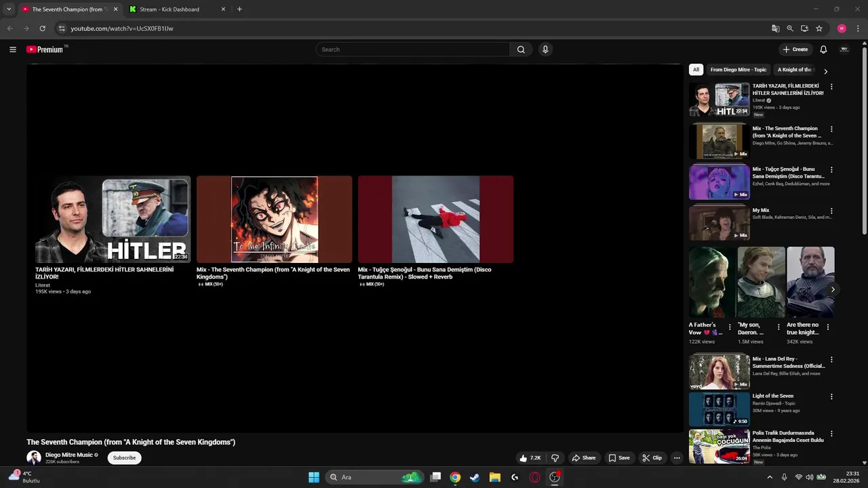
Task: Open Polis Trafik Durdurmasında sidebar video
Action: pos(719,447)
